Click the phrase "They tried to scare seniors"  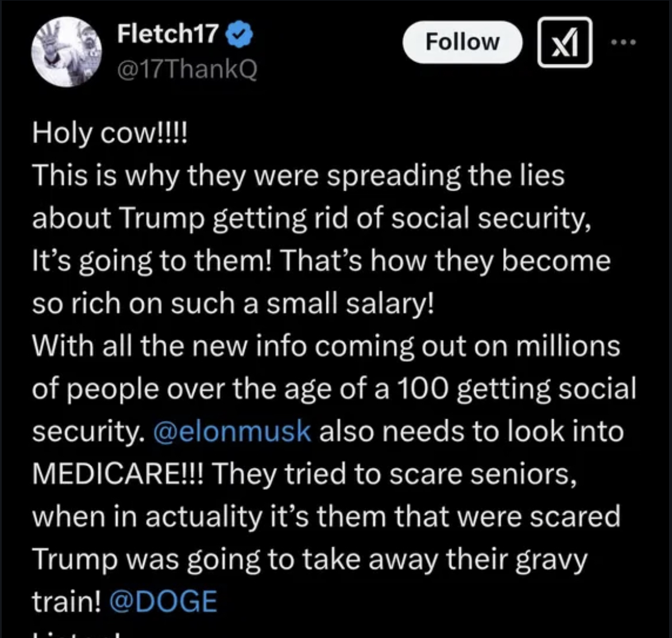pyautogui.click(x=395, y=473)
